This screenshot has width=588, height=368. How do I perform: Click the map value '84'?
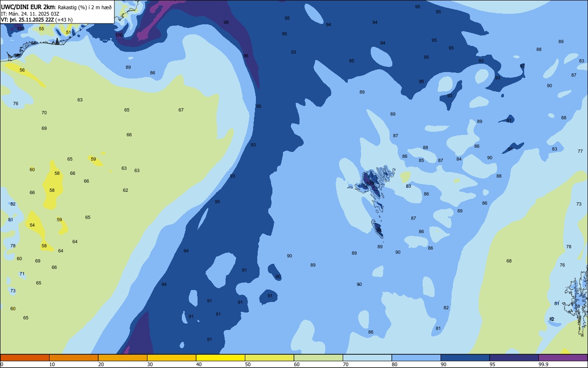(459, 159)
